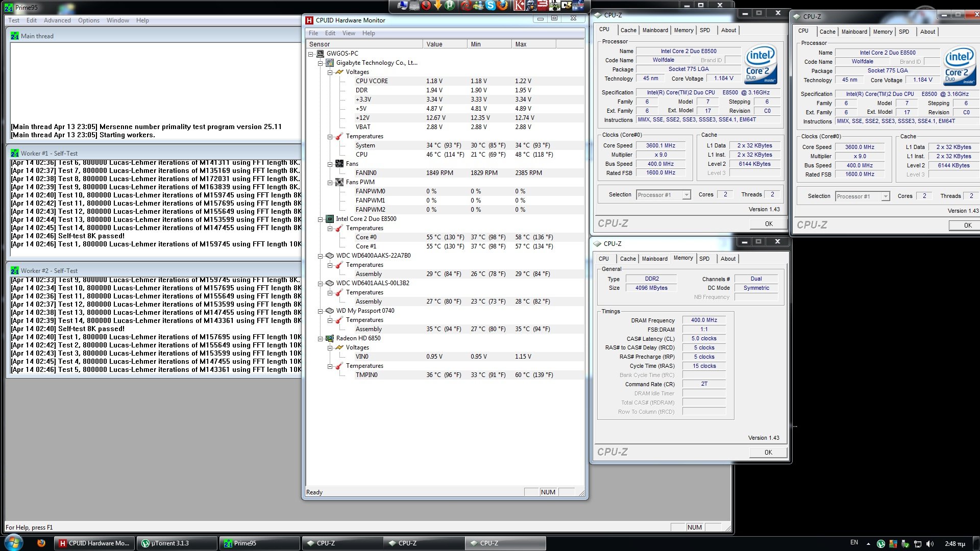Click OK in the DRAM timings CPU-Z window
Image resolution: width=980 pixels, height=551 pixels.
point(768,453)
